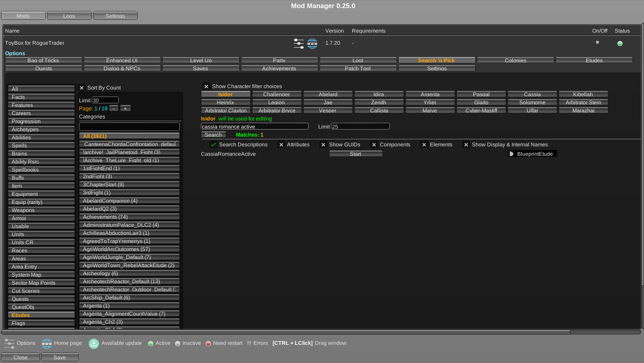This screenshot has height=363, width=644.
Task: Sort mods by Name column header
Action: [x=12, y=31]
